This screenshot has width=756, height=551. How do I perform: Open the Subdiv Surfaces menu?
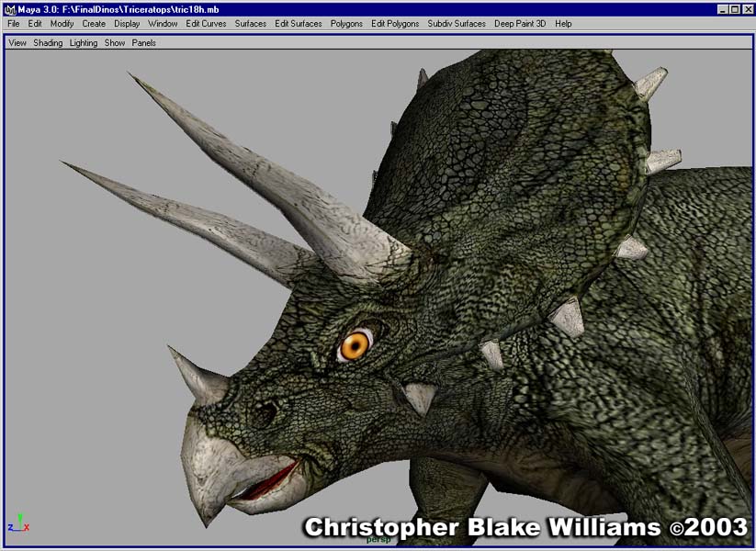[457, 24]
